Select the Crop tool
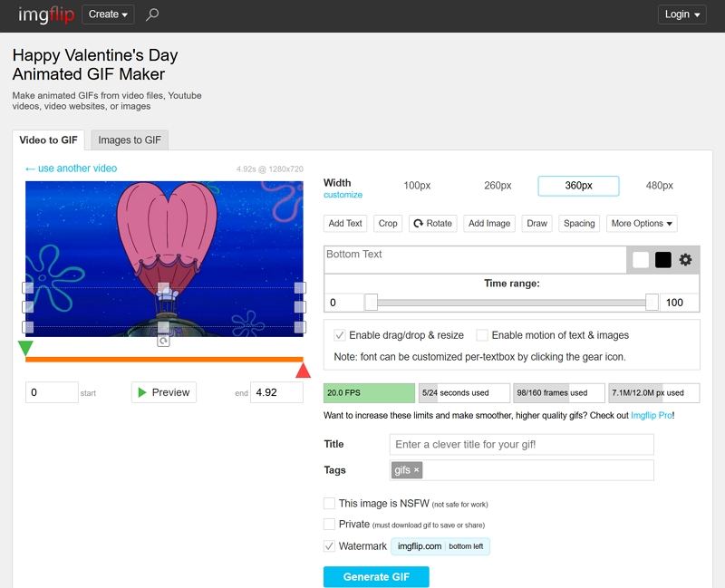The height and width of the screenshot is (588, 725). (x=388, y=223)
